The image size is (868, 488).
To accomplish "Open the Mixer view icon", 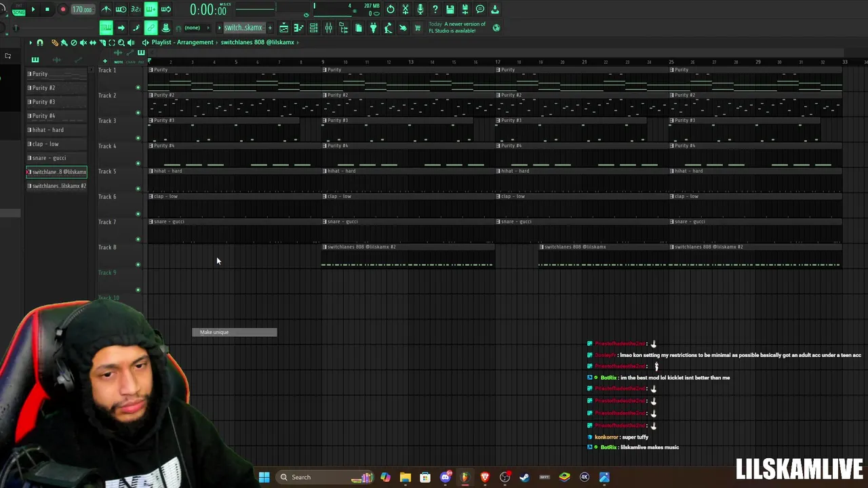I will pos(329,28).
